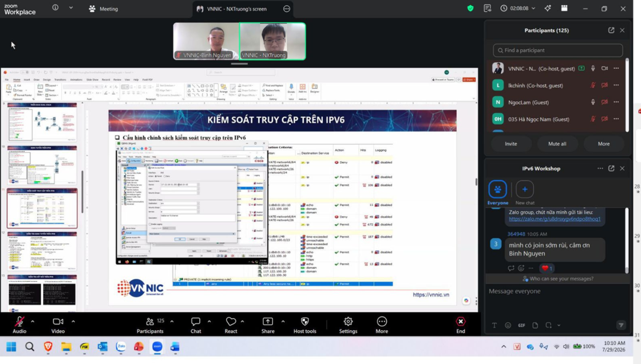
Task: Expand the Audio options arrow
Action: click(32, 322)
